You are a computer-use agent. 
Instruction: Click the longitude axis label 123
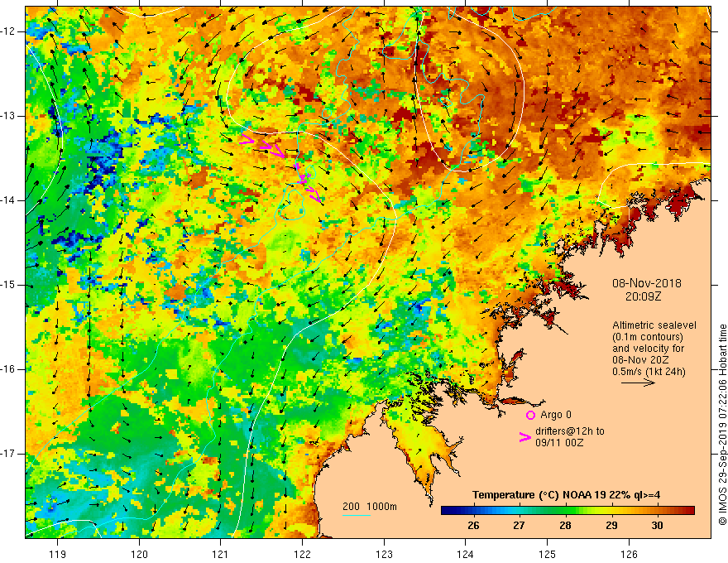[x=384, y=554]
